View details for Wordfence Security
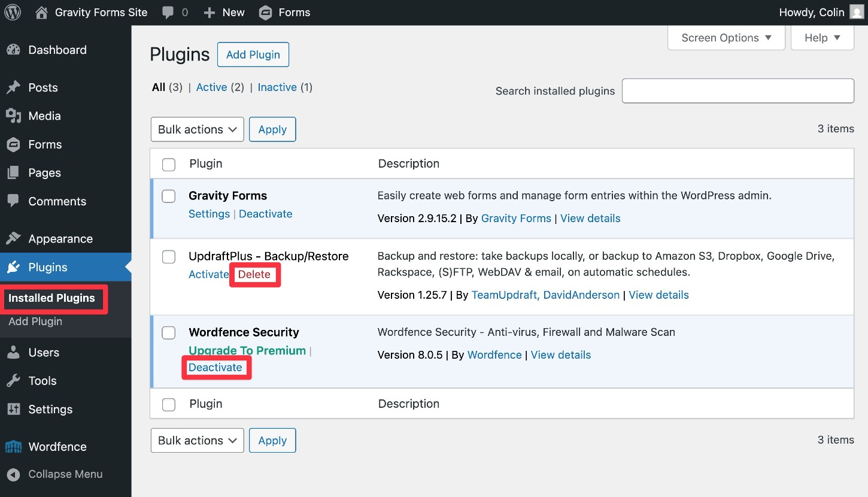 (x=561, y=354)
